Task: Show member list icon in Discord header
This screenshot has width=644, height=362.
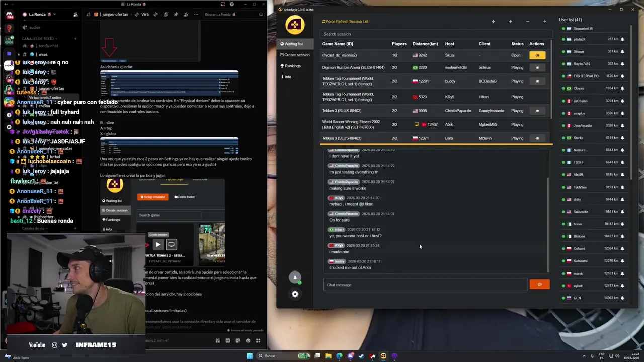Action: pyautogui.click(x=186, y=14)
